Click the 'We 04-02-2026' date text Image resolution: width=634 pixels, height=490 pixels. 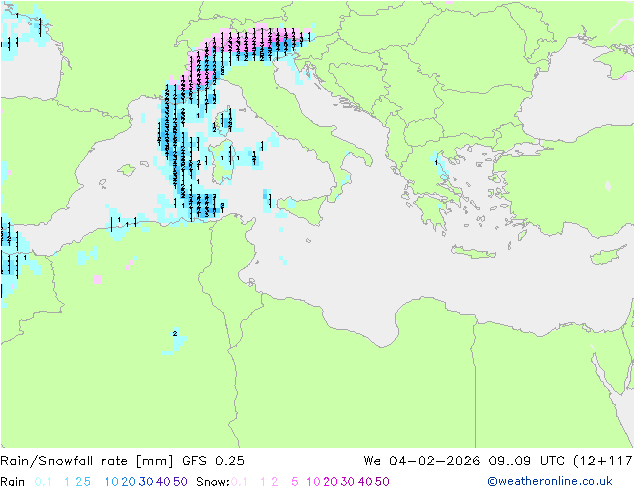pos(421,461)
